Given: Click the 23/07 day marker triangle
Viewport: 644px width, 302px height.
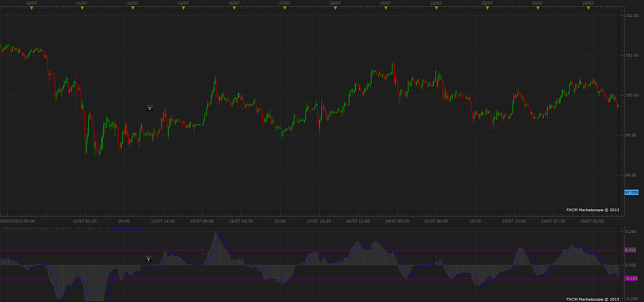Looking at the screenshot, I should (x=487, y=9).
